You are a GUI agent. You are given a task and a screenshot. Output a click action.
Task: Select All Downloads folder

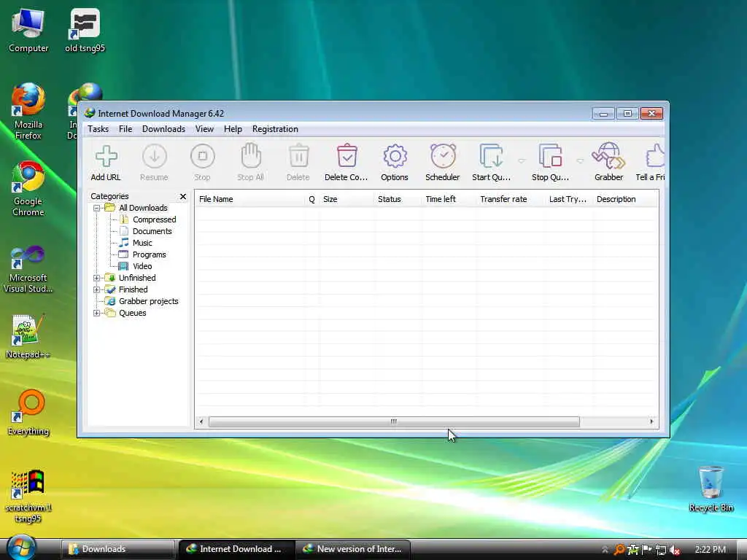pyautogui.click(x=143, y=208)
